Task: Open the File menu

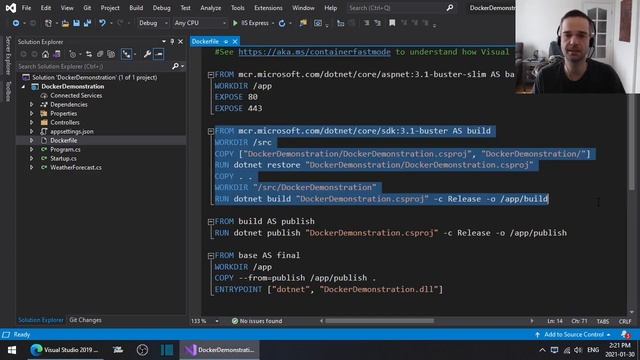Action: point(26,8)
